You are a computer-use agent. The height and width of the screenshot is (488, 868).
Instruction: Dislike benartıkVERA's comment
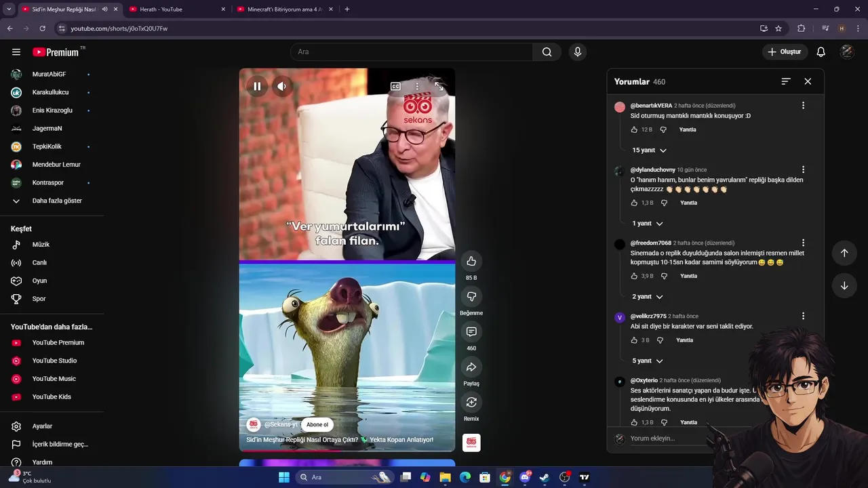pos(663,129)
